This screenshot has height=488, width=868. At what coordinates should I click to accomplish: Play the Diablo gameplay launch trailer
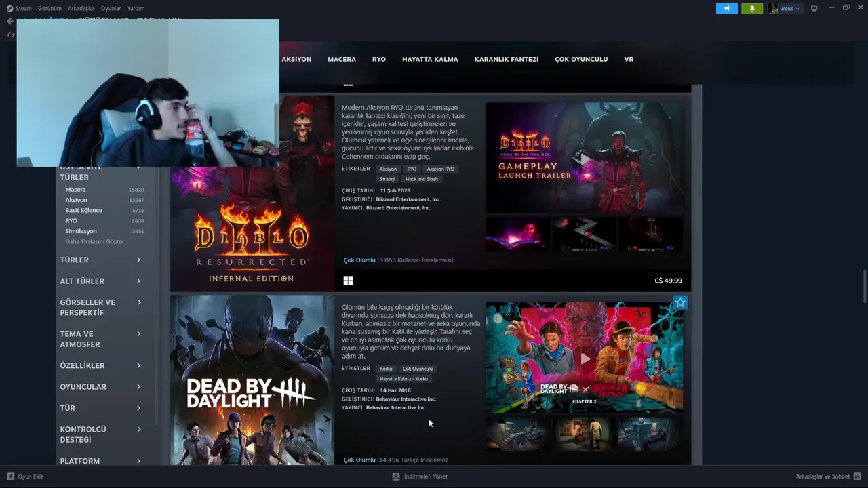pyautogui.click(x=585, y=158)
